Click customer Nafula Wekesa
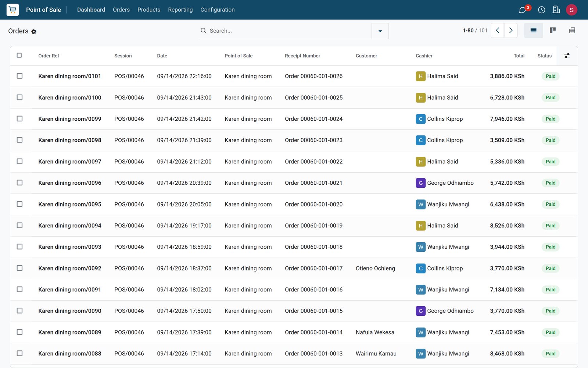The width and height of the screenshot is (588, 368). coord(375,332)
